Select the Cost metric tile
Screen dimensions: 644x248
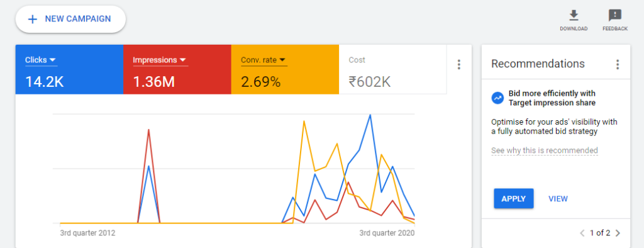392,69
